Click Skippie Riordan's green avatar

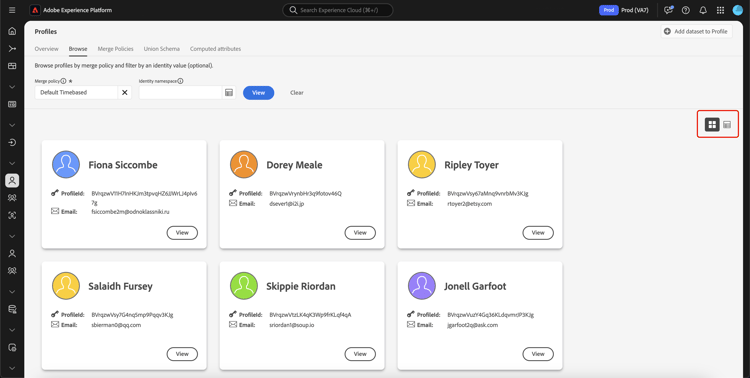(244, 286)
